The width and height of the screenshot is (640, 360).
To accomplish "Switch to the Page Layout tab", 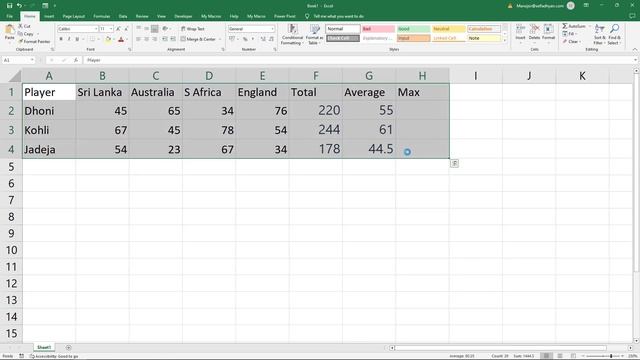I will 73,16.
